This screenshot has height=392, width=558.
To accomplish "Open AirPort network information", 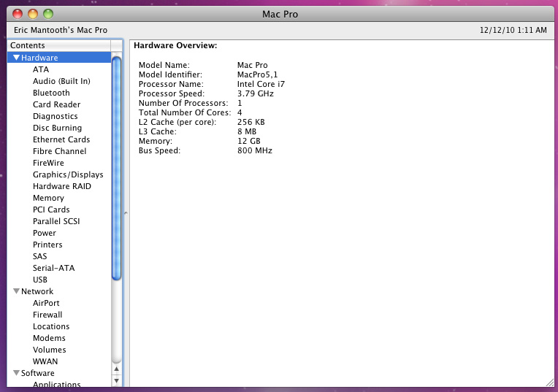I will tap(46, 303).
